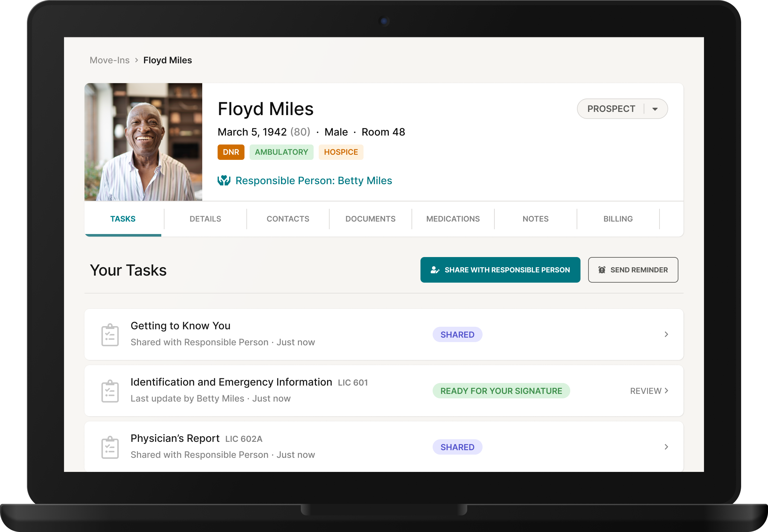Click the SEND REMINDER button
Viewport: 768px width, 532px height.
click(633, 270)
